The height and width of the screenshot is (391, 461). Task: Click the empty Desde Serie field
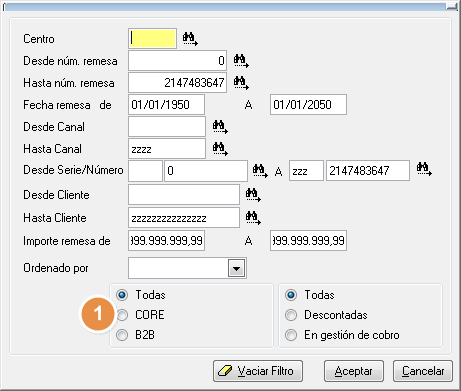tap(145, 171)
